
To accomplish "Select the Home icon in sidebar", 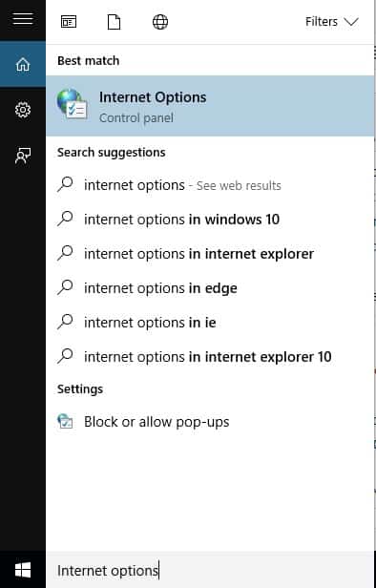I will (x=23, y=65).
